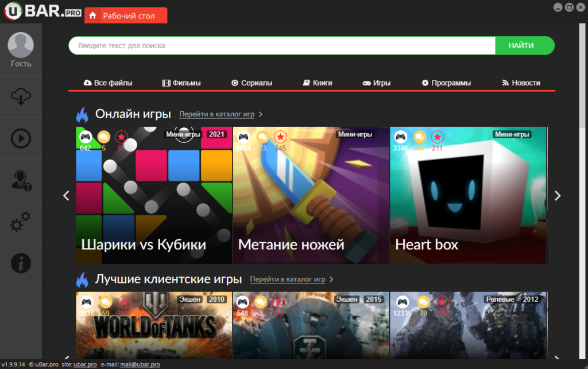588x369 pixels.
Task: Click comments icon on World of Tanks card
Action: point(106,301)
